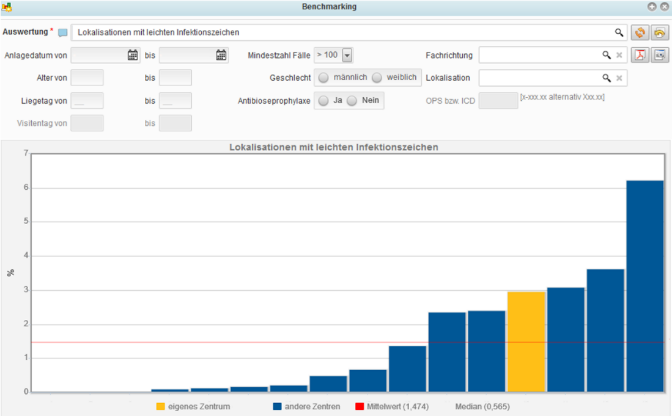
Task: Open calendar for Anlagedatum von
Action: (133, 55)
